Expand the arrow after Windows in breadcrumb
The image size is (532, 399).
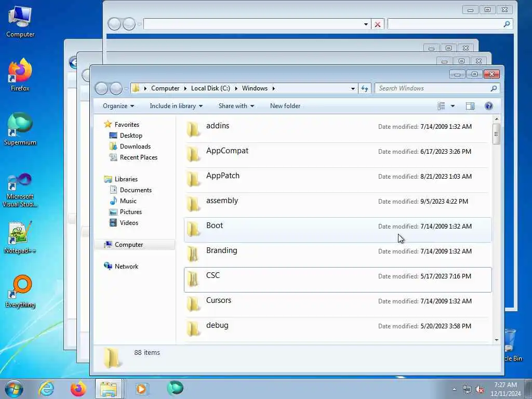(273, 88)
